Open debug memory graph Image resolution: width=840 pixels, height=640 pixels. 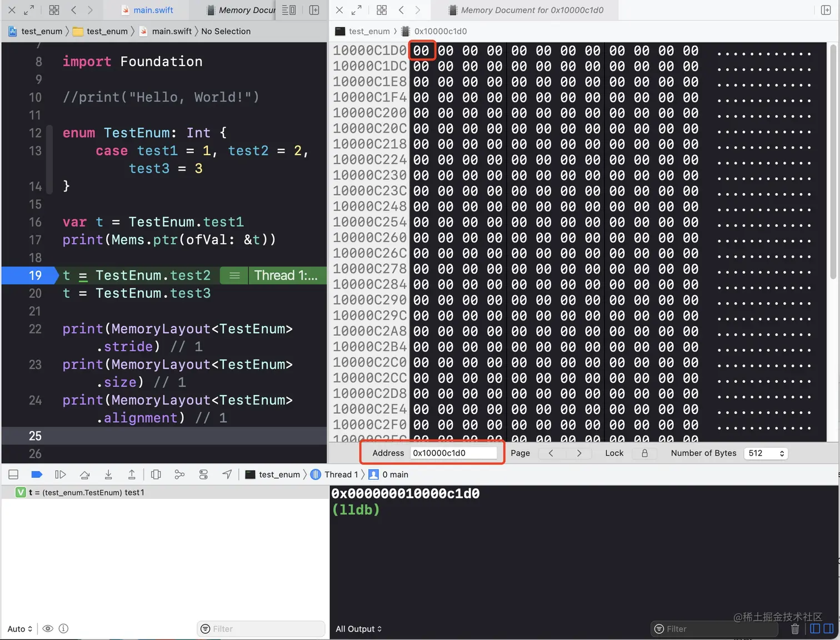pos(179,474)
